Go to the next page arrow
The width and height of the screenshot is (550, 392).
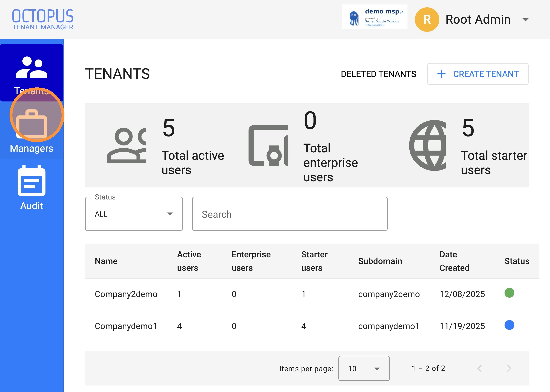click(509, 368)
